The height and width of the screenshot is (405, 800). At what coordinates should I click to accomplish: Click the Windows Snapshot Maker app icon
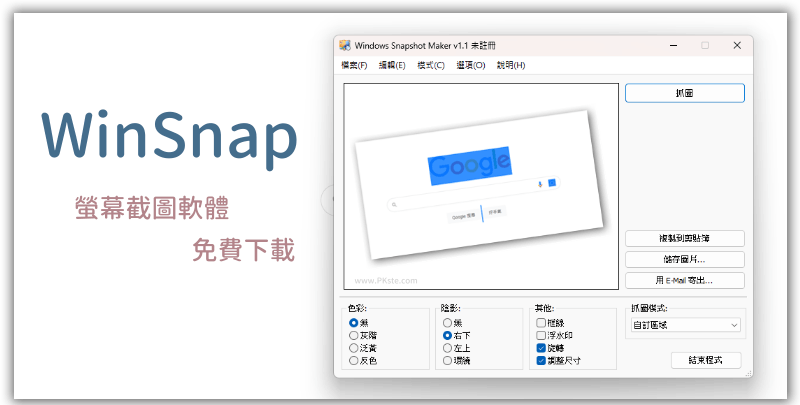[x=345, y=45]
